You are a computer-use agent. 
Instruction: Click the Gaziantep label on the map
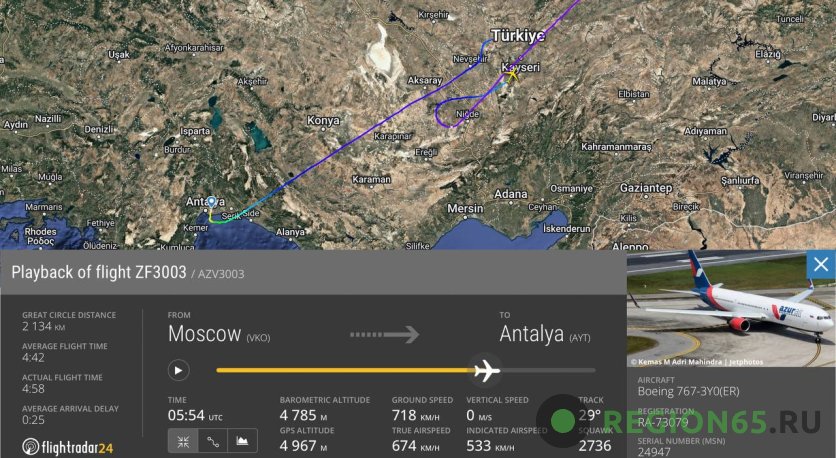point(646,188)
